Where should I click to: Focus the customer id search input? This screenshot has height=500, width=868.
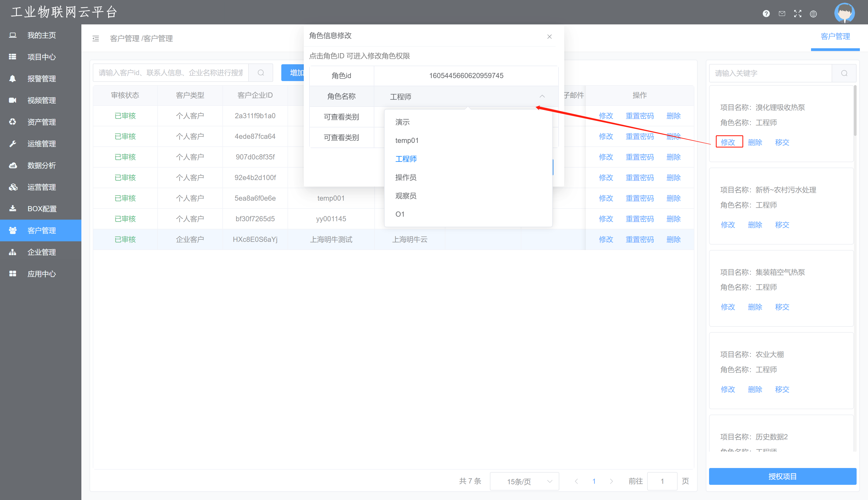[171, 72]
